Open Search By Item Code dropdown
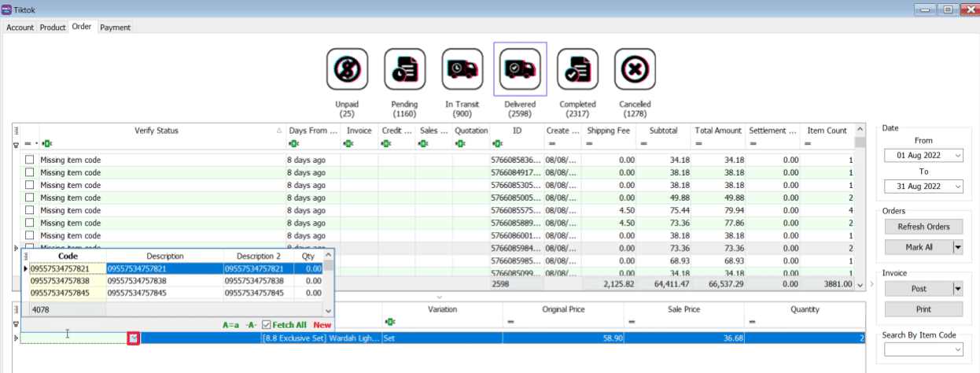 957,349
